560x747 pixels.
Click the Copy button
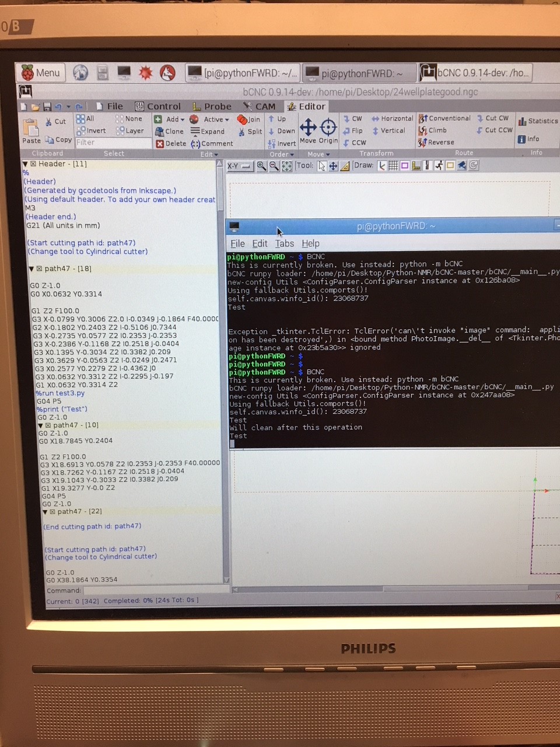click(x=58, y=139)
